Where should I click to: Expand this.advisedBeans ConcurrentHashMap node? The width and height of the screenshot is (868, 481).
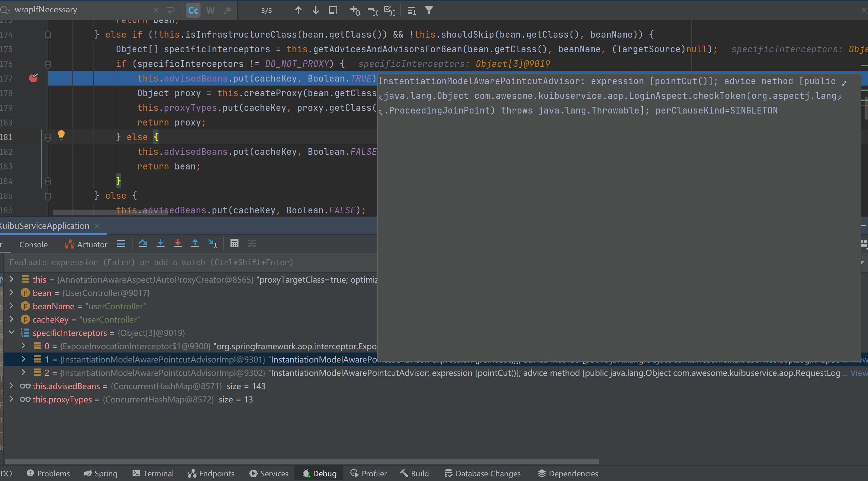click(x=11, y=386)
